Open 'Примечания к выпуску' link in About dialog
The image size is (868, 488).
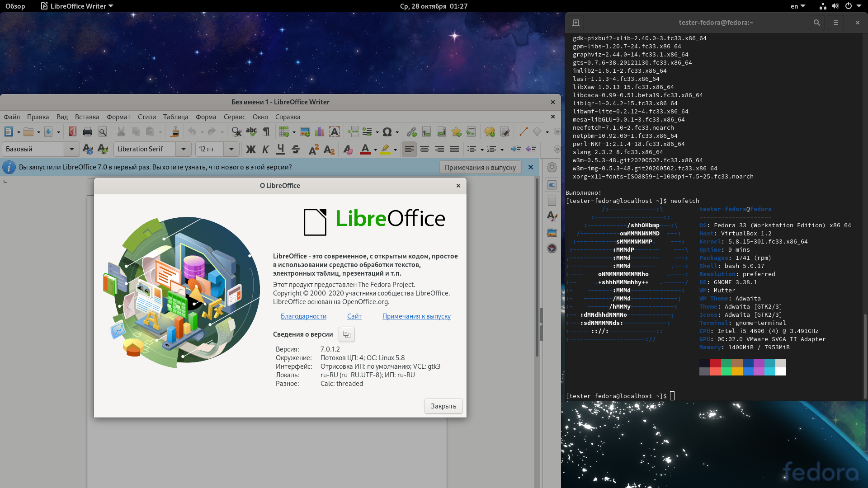pos(416,316)
